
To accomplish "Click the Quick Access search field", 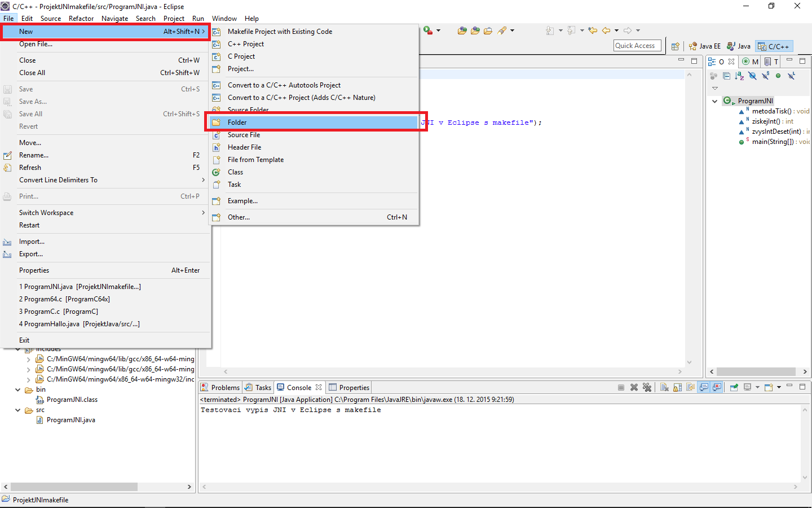I will click(x=637, y=46).
